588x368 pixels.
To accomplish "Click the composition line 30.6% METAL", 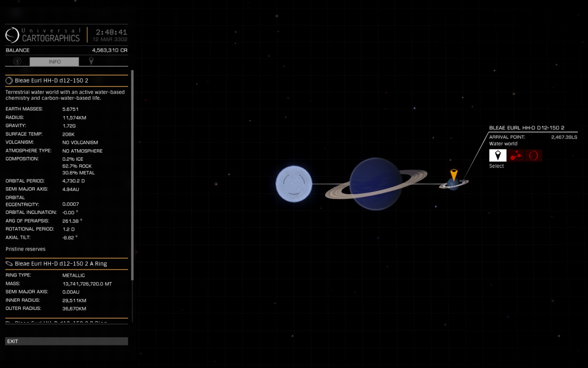I will click(78, 173).
